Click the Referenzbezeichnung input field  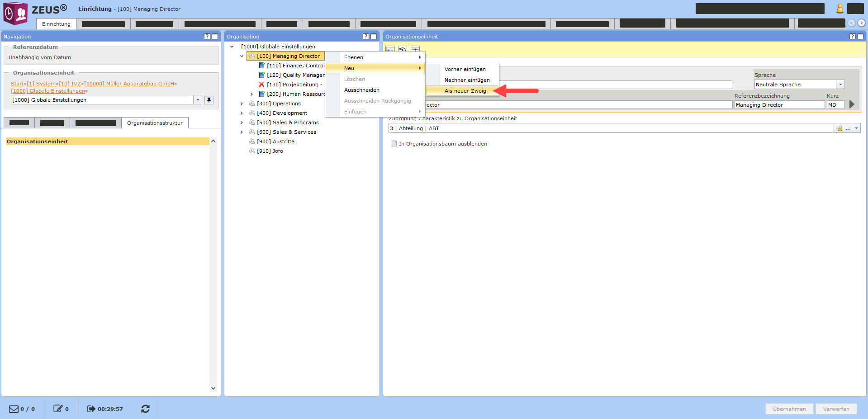pyautogui.click(x=779, y=105)
